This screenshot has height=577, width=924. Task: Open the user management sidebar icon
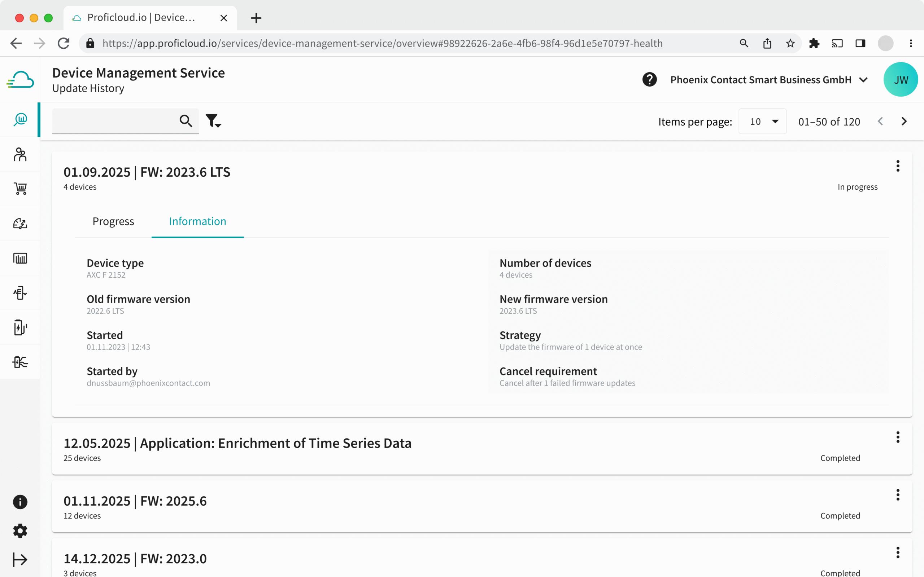[x=20, y=155]
